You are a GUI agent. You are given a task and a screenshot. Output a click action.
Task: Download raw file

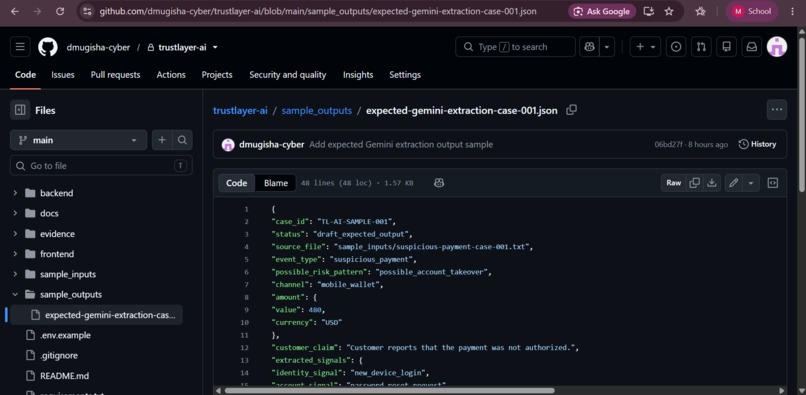(711, 183)
